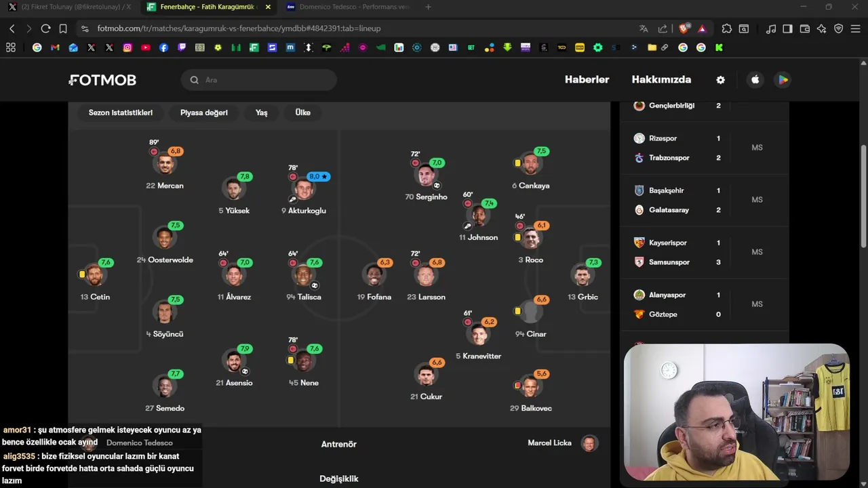Open Asensio's player avatar
The image size is (868, 488).
coord(234,361)
